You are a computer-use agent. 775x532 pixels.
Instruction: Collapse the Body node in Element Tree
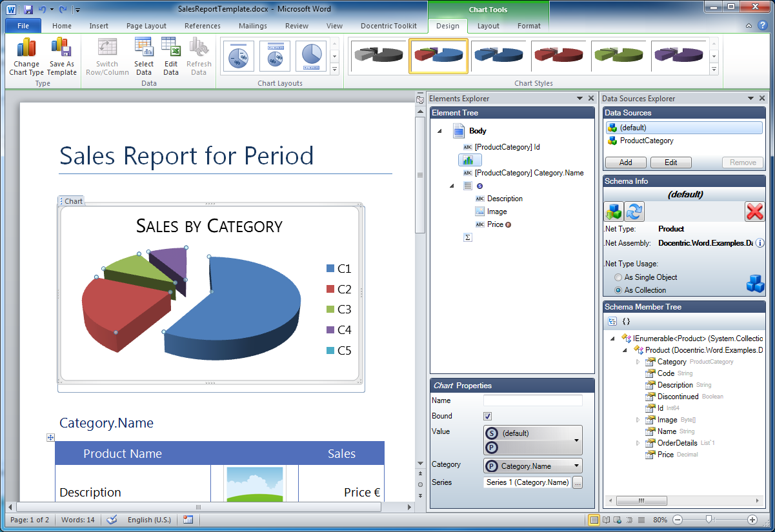coord(440,131)
